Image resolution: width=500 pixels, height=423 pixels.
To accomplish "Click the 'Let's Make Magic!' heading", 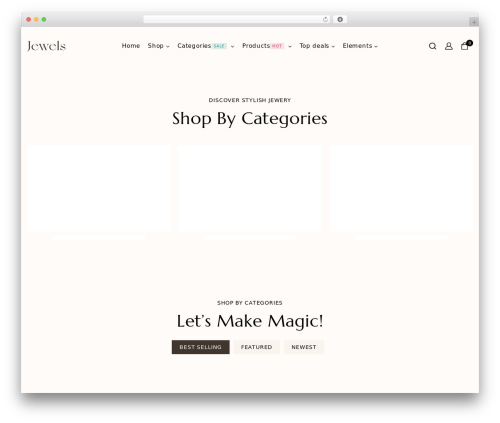I will (250, 321).
